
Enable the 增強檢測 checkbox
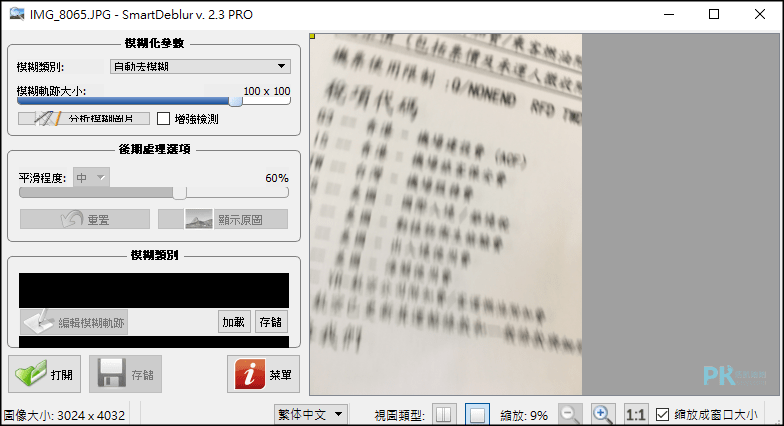pyautogui.click(x=164, y=118)
